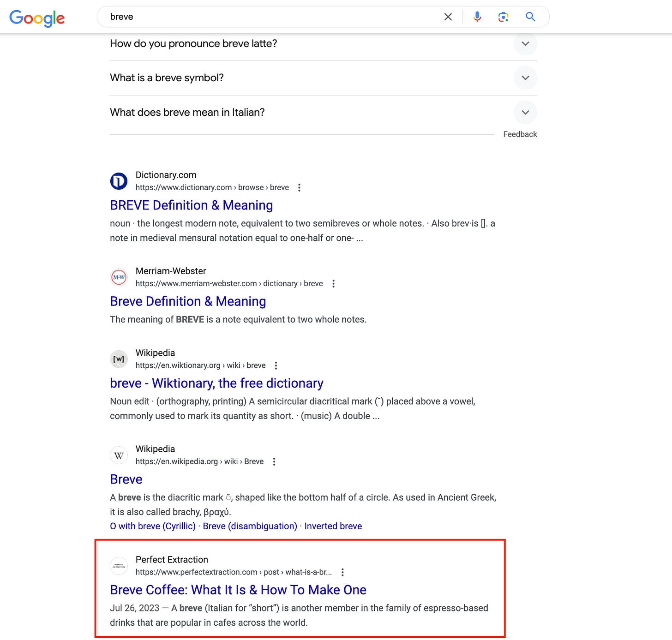Click the Google logo
This screenshot has width=672, height=640.
click(37, 18)
